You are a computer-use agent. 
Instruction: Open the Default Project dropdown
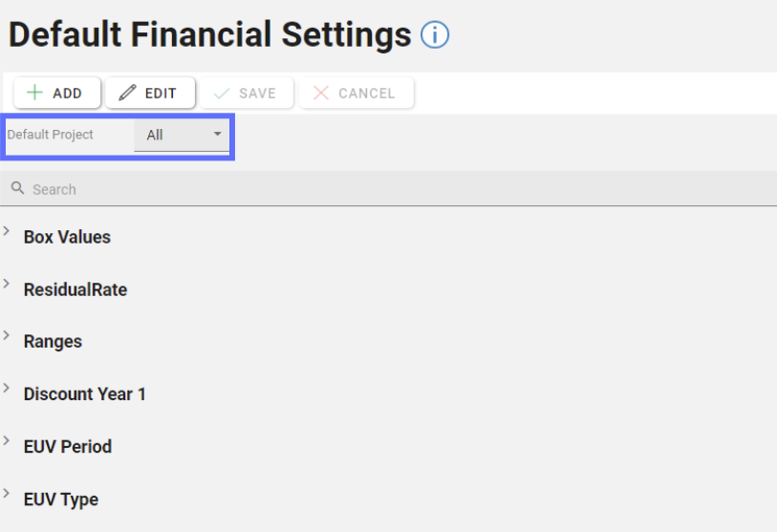pos(182,135)
